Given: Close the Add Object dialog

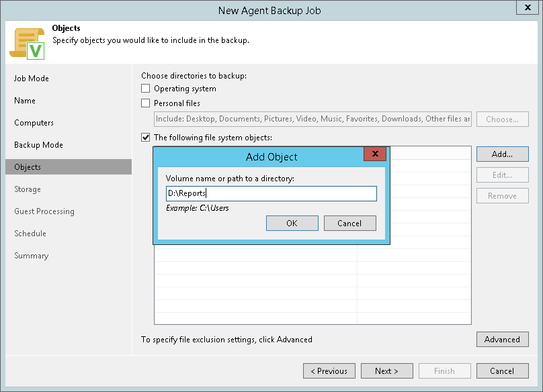Looking at the screenshot, I should pyautogui.click(x=374, y=154).
